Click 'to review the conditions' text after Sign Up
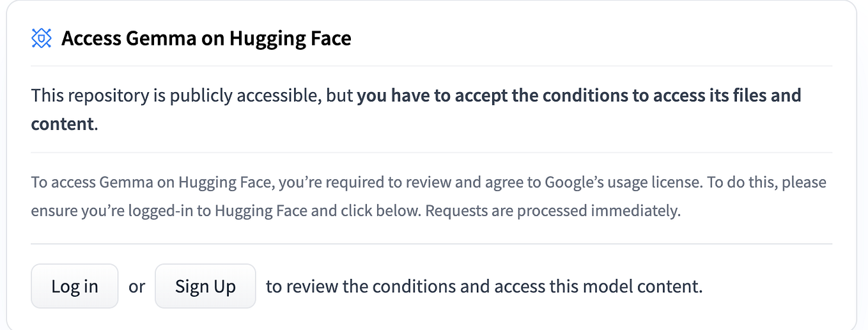The image size is (868, 330). [x=360, y=286]
